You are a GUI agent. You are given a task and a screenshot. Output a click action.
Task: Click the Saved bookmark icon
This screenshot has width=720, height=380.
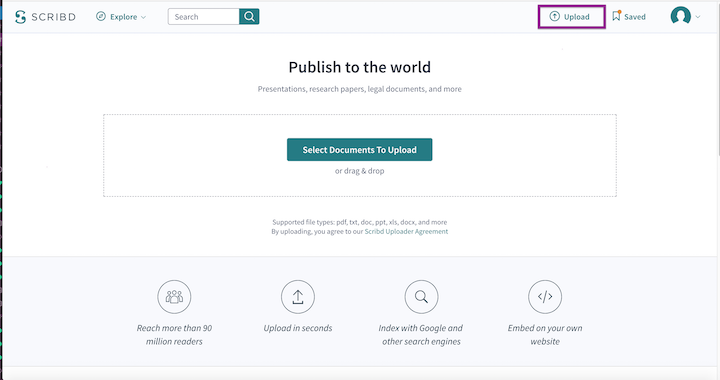(616, 16)
